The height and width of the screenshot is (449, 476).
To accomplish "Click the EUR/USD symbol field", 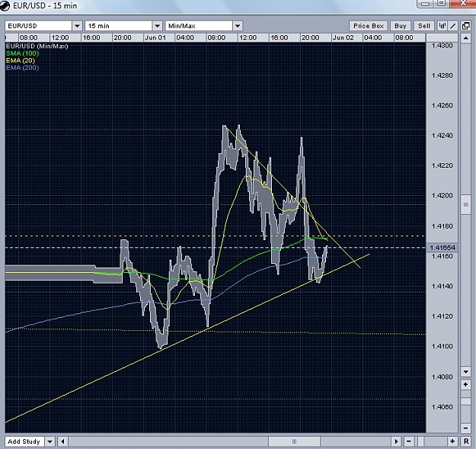I will pos(39,26).
